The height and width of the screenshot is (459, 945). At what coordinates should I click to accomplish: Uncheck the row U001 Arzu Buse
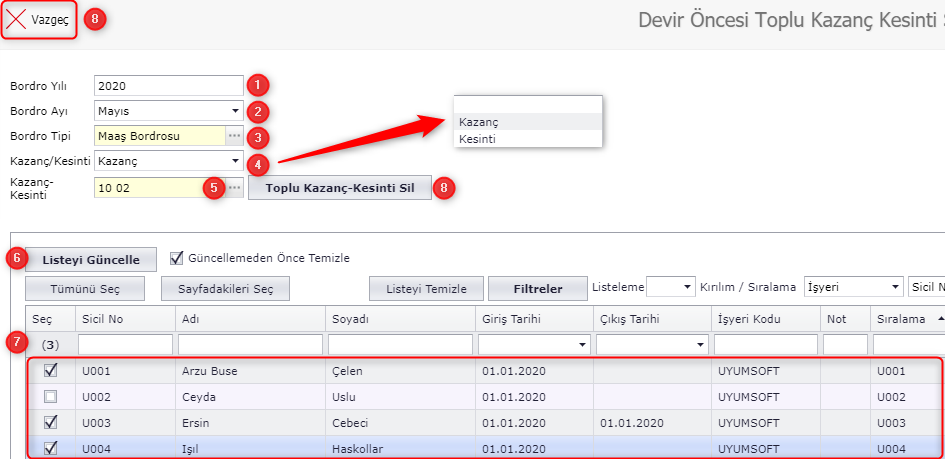tap(50, 370)
